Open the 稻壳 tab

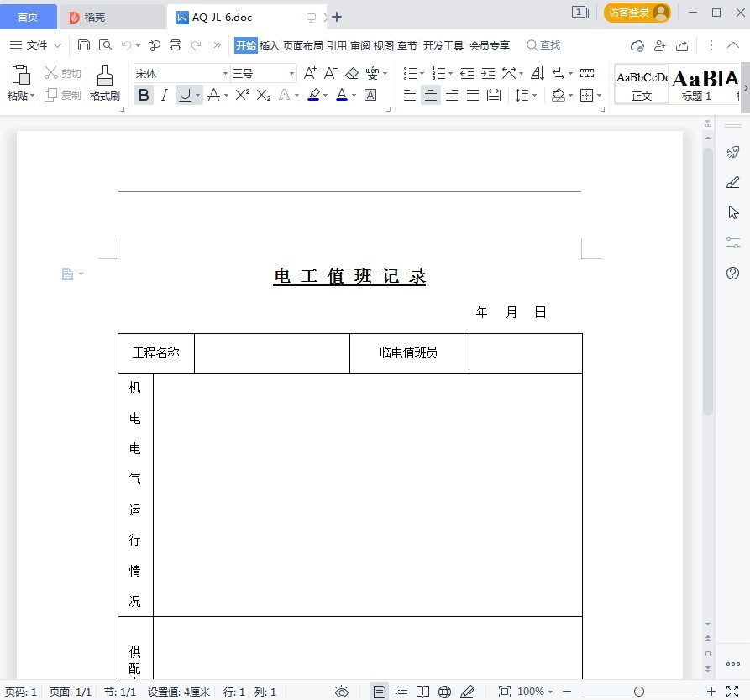[111, 18]
